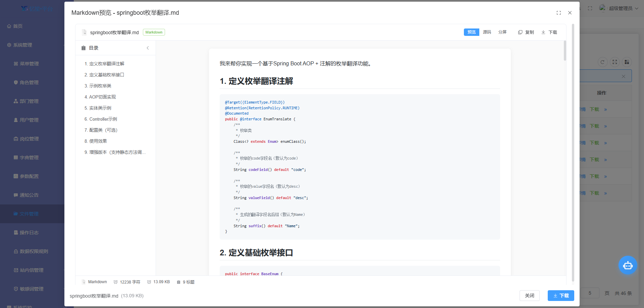Image resolution: width=644 pixels, height=308 pixels.
Task: Click the 关闭 button in the dialog footer
Action: click(x=529, y=296)
